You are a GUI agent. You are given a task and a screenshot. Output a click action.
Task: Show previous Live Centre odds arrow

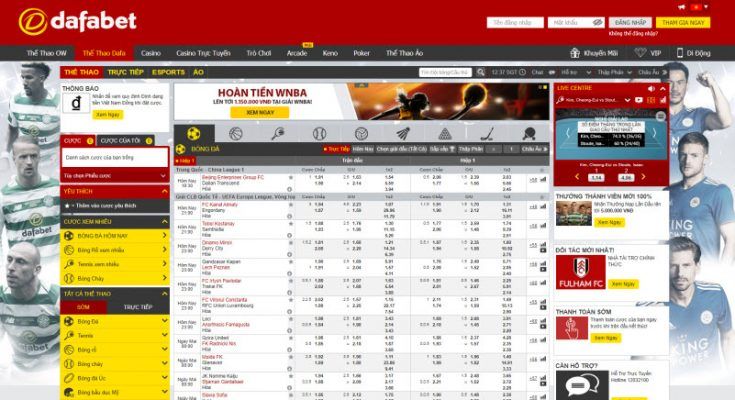tap(577, 177)
